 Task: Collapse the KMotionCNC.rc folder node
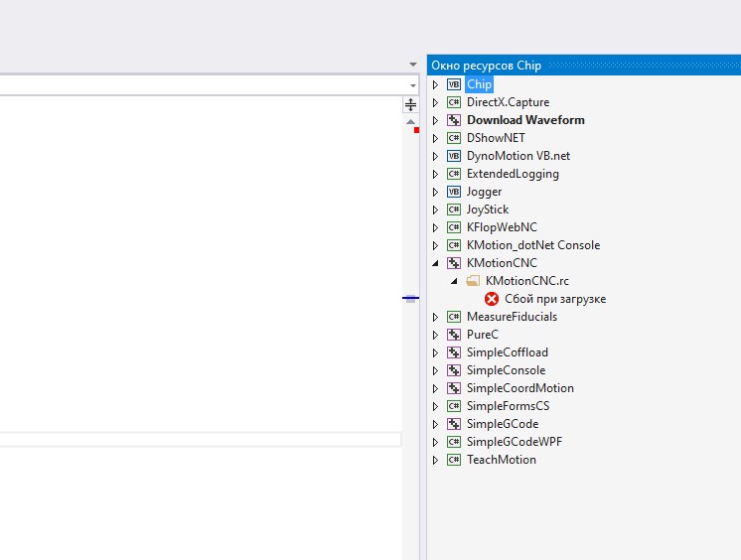pos(455,281)
